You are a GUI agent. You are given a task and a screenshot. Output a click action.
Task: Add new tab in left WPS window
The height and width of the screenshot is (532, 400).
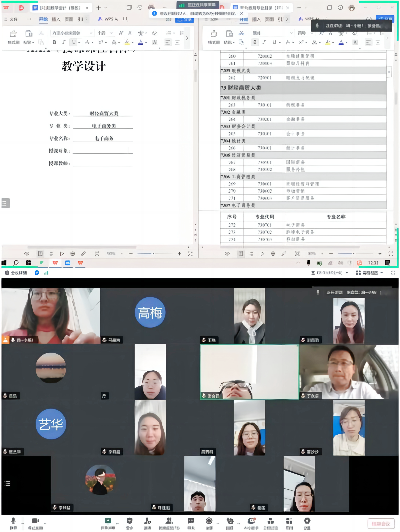98,8
